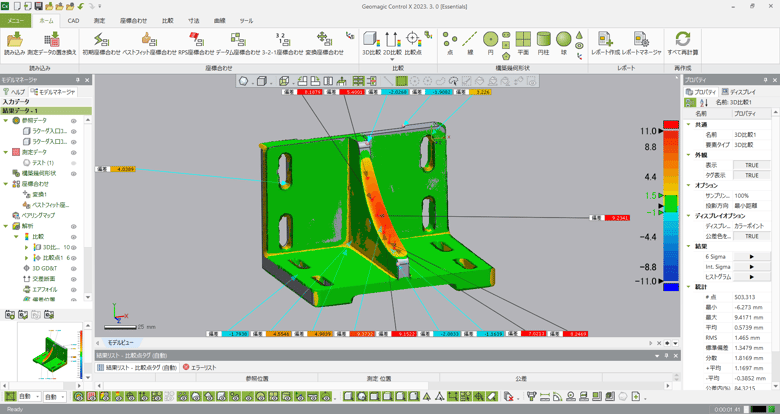Open the メニュー menu
The width and height of the screenshot is (780, 414).
pos(15,20)
